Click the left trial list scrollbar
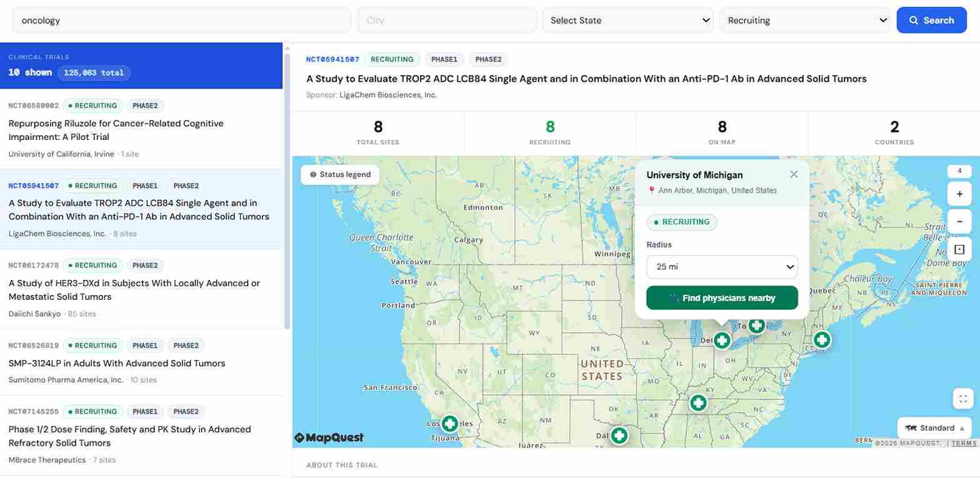 [287, 191]
